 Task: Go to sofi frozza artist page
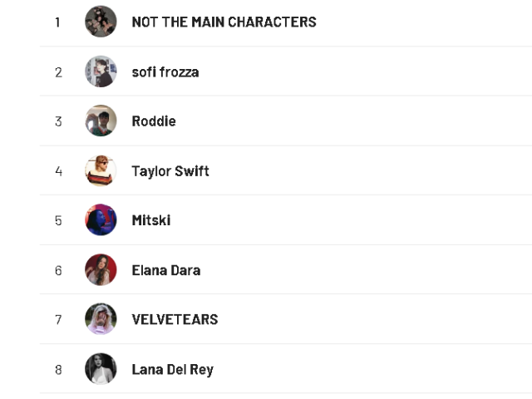point(165,72)
